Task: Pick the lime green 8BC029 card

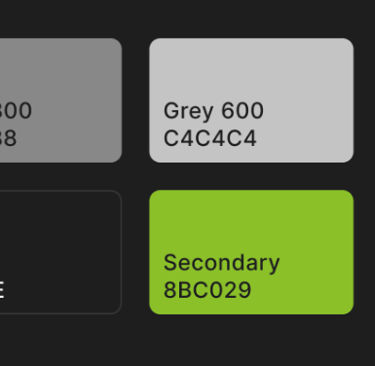Action: point(251,252)
